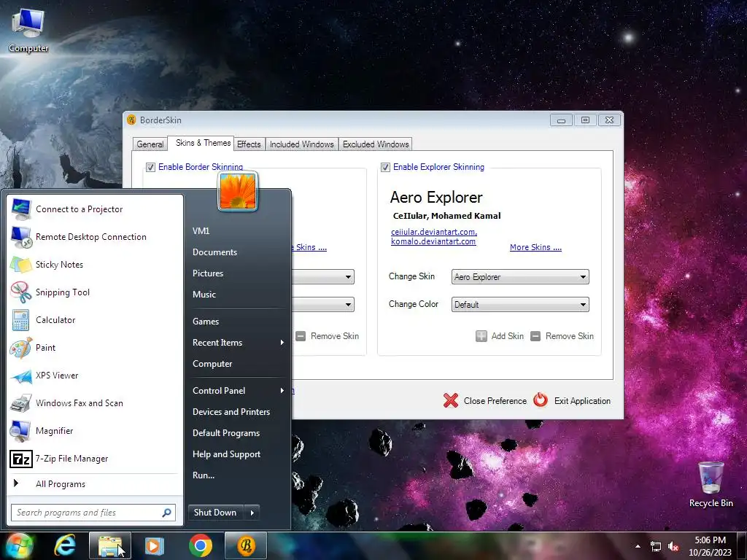Open Connect to a Projector icon

coord(21,209)
